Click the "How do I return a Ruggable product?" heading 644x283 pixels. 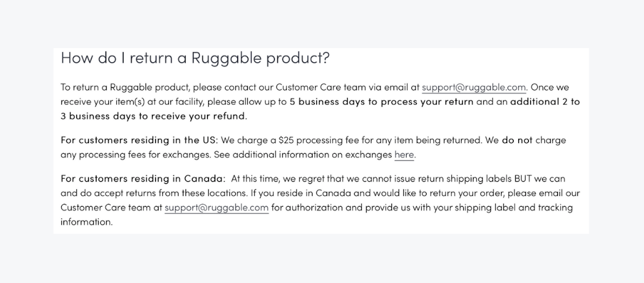coord(195,58)
